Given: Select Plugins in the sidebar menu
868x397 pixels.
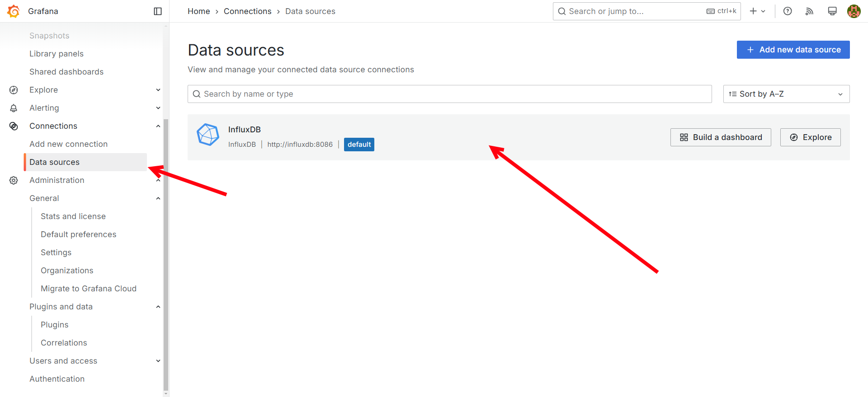Looking at the screenshot, I should (55, 325).
